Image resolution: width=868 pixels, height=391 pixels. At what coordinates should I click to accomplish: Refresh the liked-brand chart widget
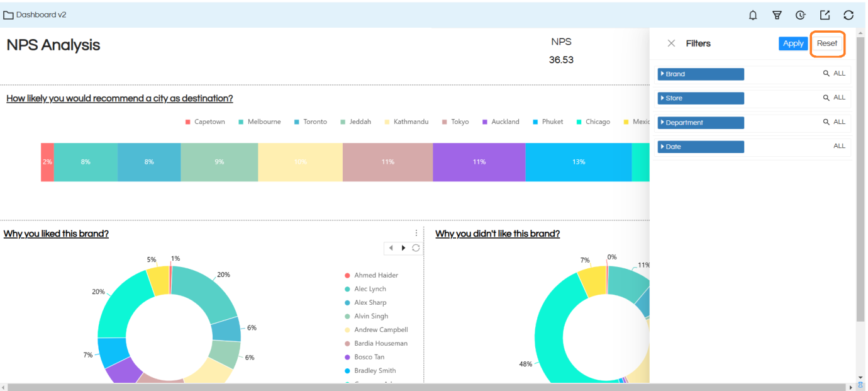[x=416, y=248]
